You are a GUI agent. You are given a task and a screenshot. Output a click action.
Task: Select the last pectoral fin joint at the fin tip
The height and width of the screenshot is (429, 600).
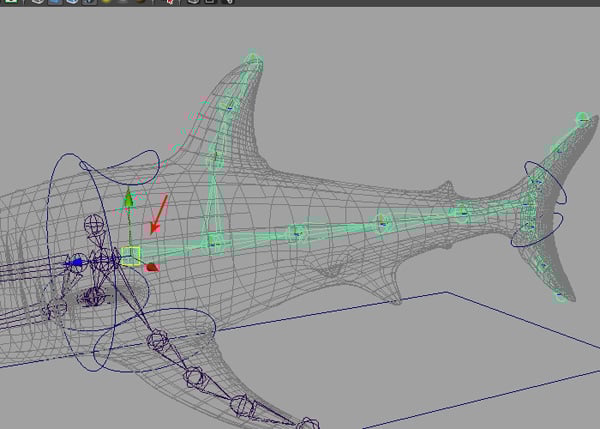click(x=308, y=423)
